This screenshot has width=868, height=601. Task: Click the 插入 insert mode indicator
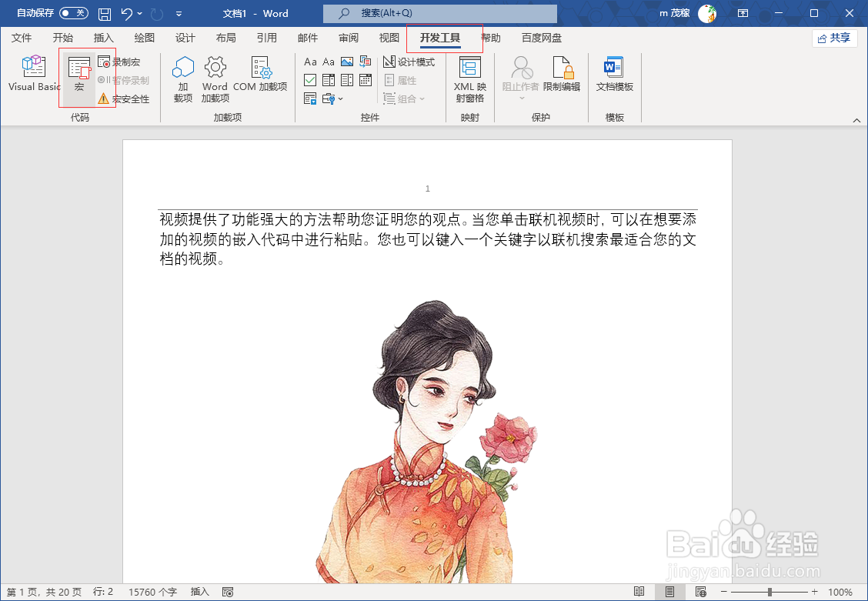coord(200,592)
